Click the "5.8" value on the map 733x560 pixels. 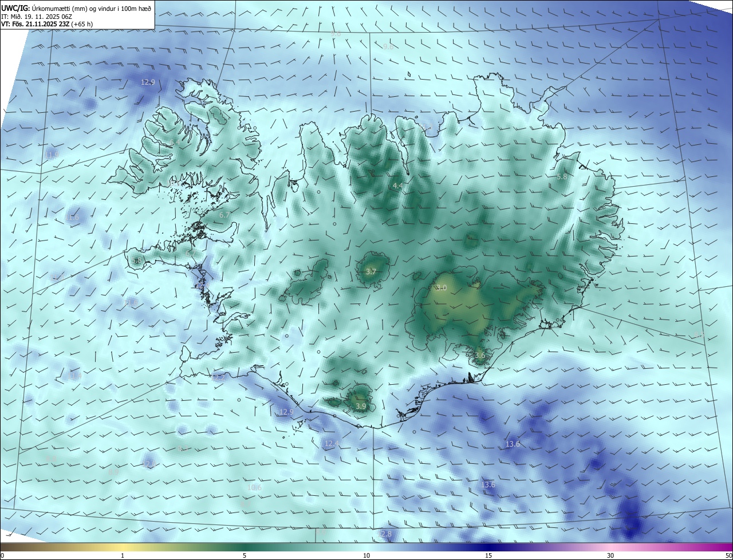coord(562,177)
